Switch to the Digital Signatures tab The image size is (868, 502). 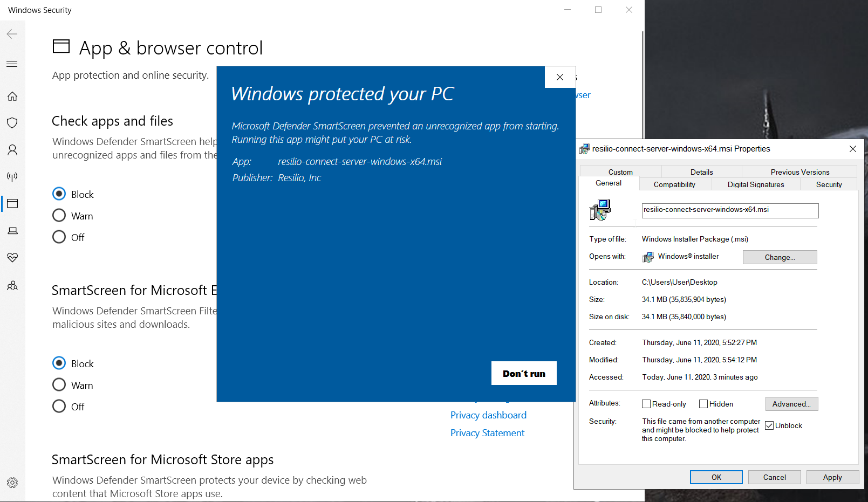[x=755, y=184]
